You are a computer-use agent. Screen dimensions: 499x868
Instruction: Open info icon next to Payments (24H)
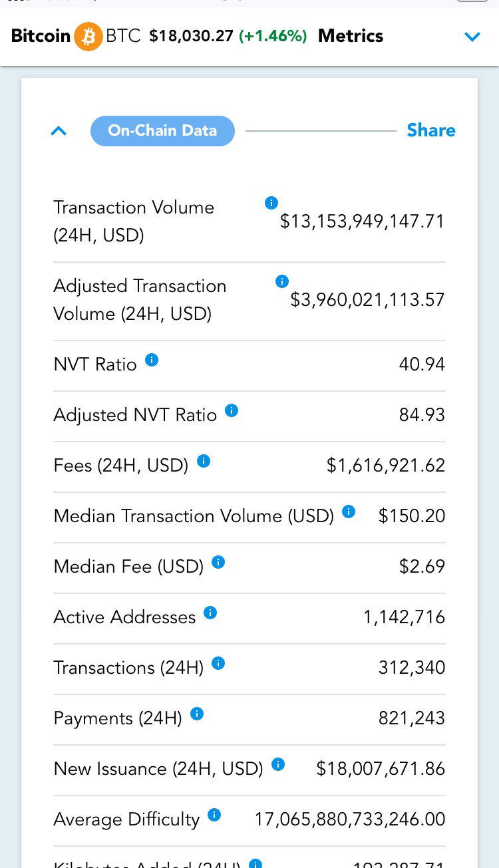(x=197, y=714)
